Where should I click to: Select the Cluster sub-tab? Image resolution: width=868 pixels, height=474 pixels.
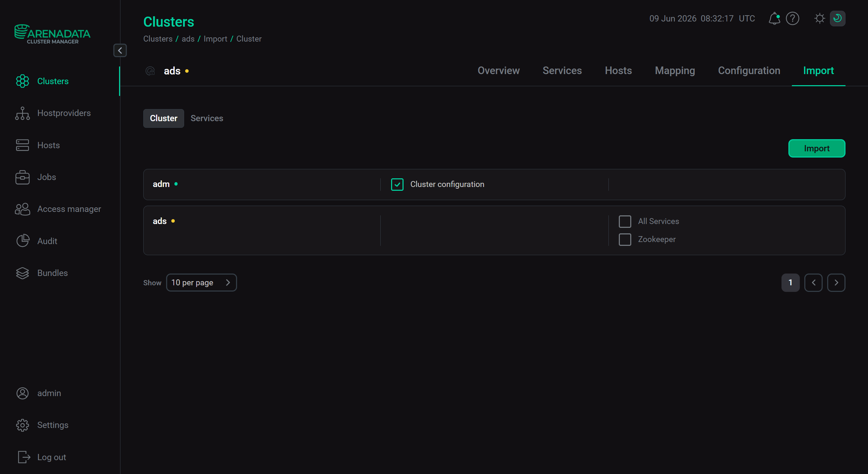pos(164,118)
